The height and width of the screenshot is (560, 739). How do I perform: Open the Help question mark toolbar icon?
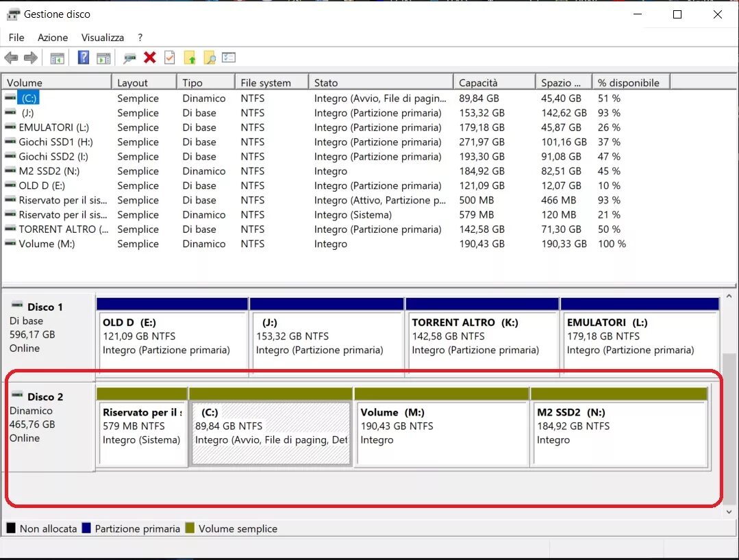[x=84, y=58]
